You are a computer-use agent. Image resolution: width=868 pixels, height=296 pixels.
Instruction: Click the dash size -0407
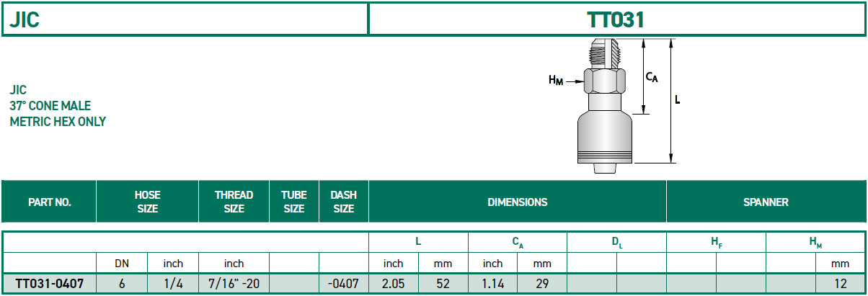(343, 284)
